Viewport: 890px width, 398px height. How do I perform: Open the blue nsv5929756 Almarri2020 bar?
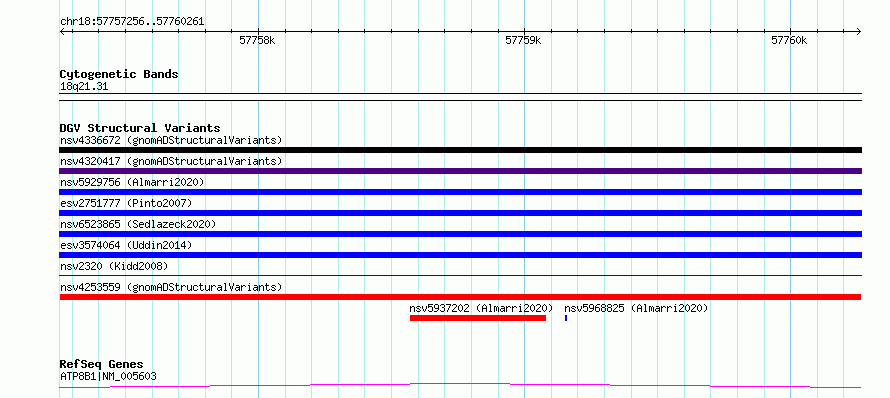pos(460,192)
